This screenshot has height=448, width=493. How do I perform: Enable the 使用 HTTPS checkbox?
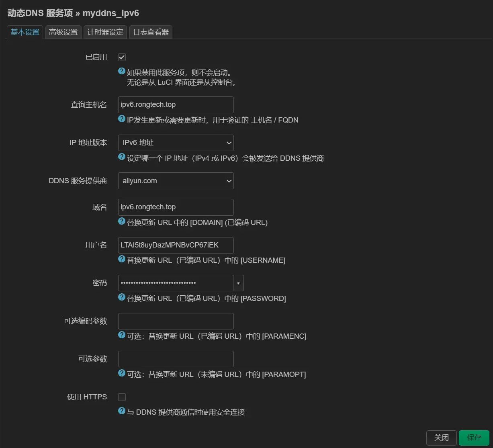tap(122, 397)
